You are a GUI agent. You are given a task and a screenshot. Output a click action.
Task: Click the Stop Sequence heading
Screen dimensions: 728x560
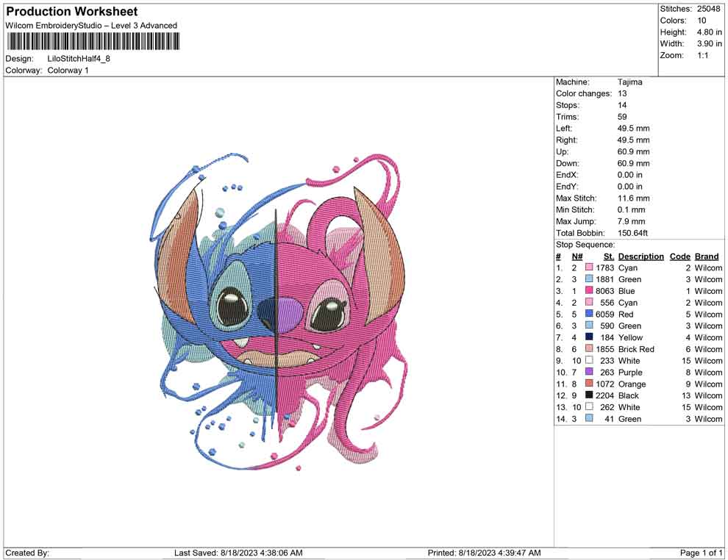coord(585,245)
